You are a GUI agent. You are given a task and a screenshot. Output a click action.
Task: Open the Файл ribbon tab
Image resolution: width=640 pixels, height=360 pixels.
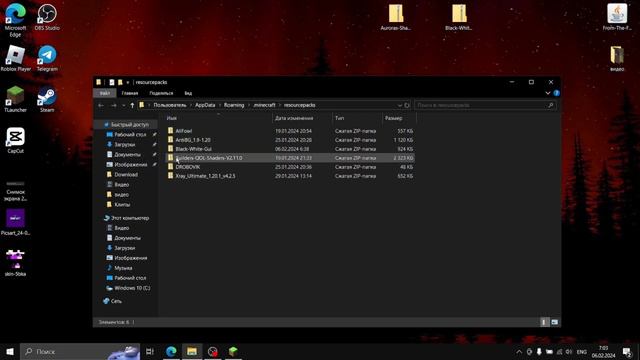pyautogui.click(x=105, y=93)
